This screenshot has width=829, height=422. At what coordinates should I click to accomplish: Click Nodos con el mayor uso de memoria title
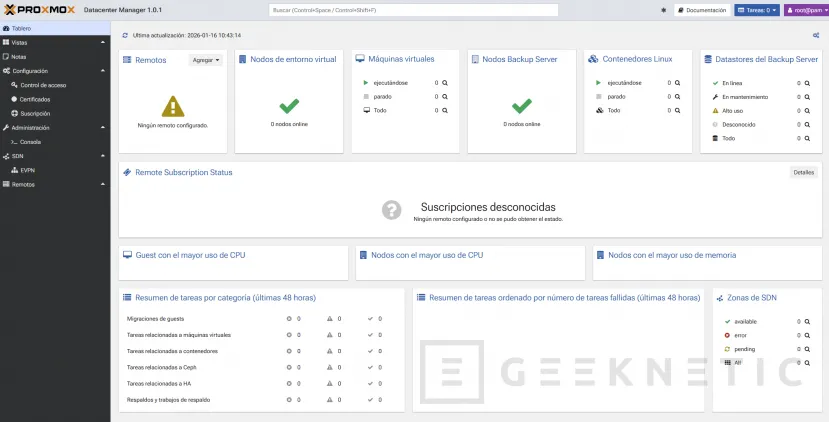tap(672, 255)
